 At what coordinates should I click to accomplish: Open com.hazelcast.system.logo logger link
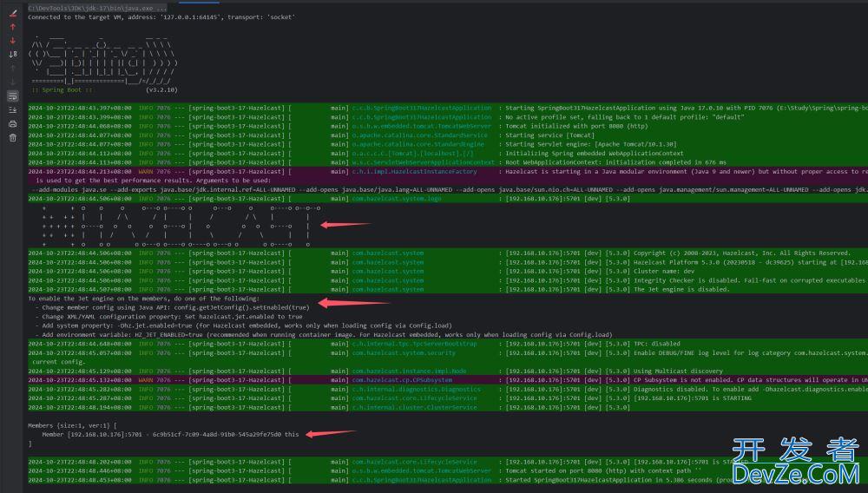click(397, 199)
